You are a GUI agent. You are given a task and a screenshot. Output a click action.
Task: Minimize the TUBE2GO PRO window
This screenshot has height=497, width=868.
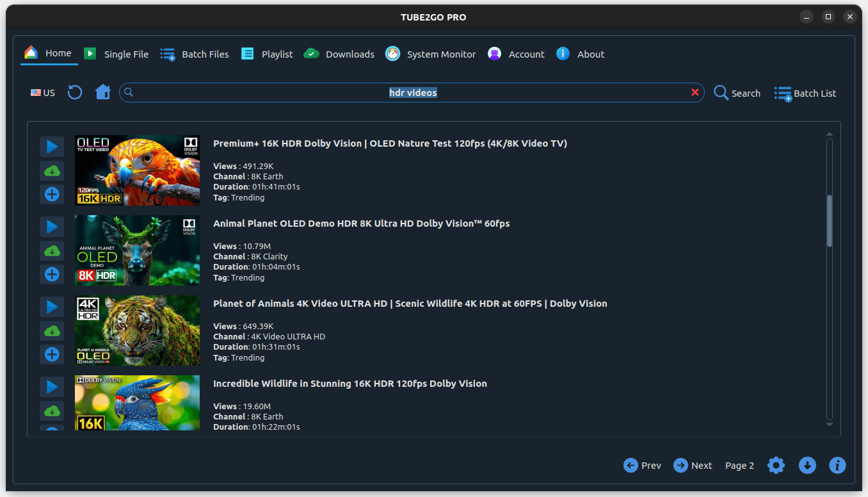[807, 17]
